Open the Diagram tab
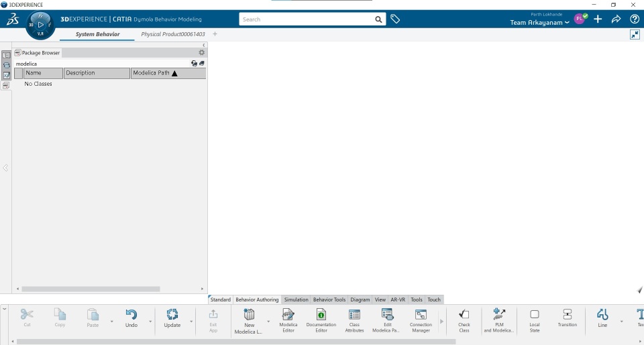Screen dimensions: 644x345 tap(360, 299)
